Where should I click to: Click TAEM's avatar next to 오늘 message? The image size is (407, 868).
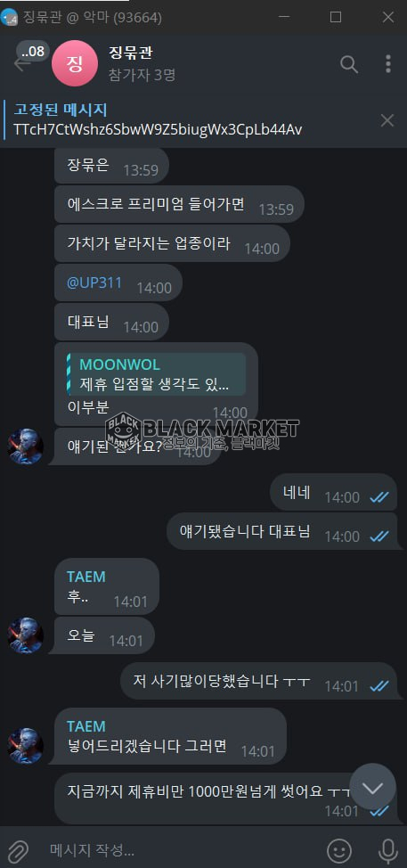pos(26,635)
